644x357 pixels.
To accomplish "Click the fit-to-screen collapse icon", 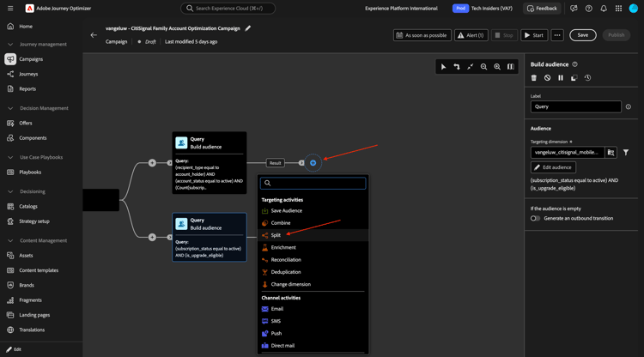I will 470,66.
